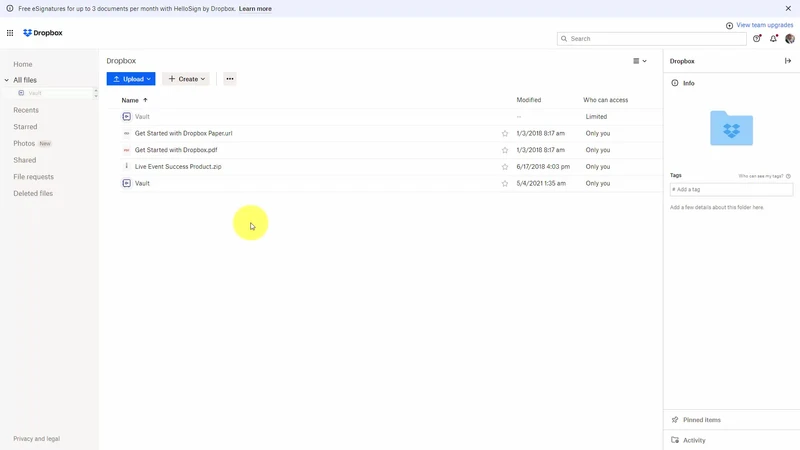Collapse the All files tree chevron
The width and height of the screenshot is (800, 450).
pyautogui.click(x=7, y=80)
